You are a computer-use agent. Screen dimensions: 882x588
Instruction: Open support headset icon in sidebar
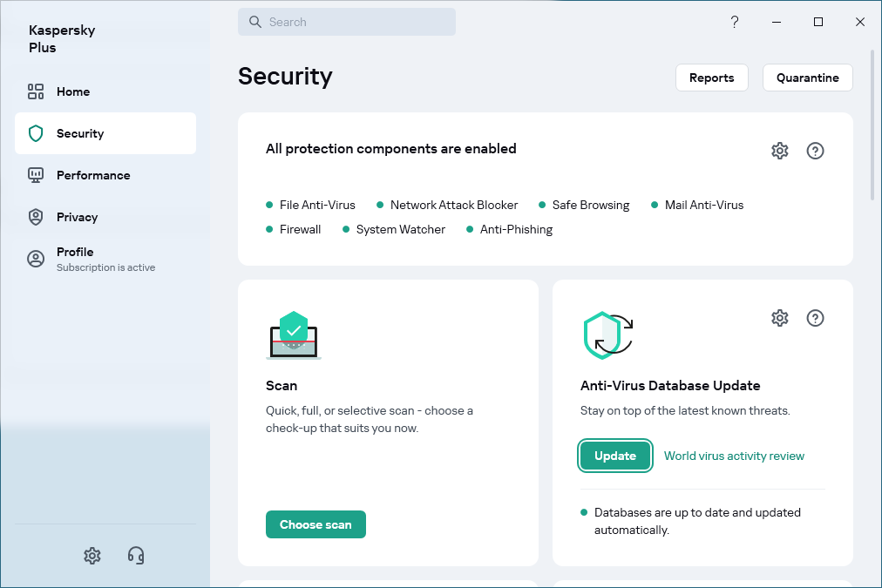(x=136, y=555)
